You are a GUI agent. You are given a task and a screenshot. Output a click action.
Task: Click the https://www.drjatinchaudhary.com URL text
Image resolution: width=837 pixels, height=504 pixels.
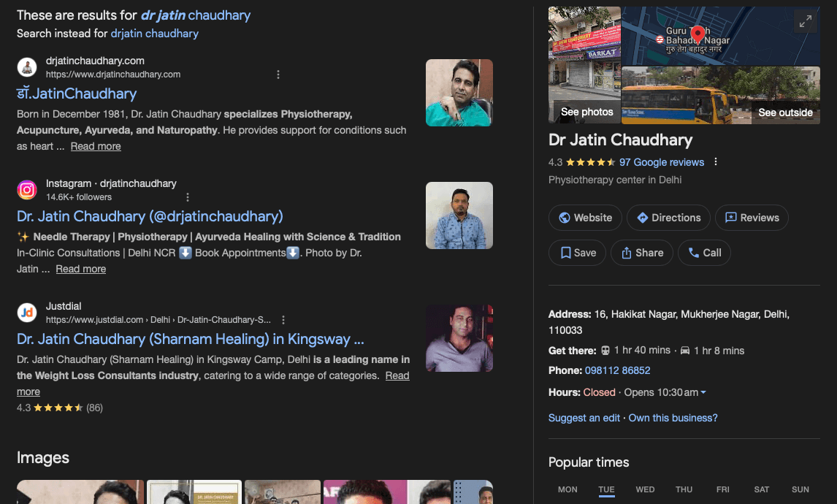(x=113, y=75)
